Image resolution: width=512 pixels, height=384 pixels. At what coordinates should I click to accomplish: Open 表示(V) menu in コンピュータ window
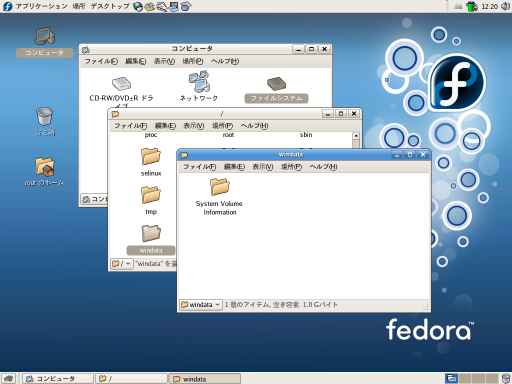coord(164,61)
